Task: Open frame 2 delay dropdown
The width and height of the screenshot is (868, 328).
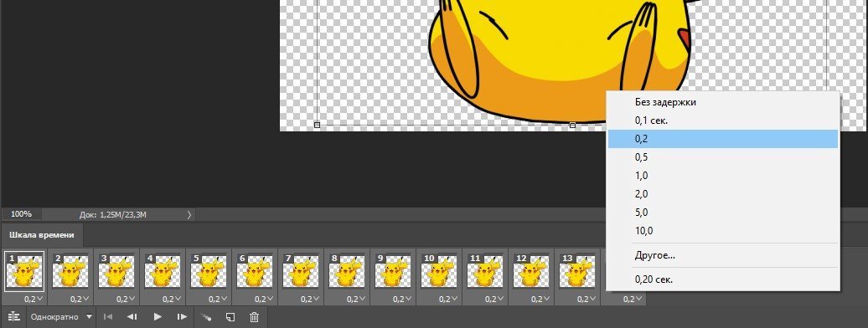Action: 80,300
